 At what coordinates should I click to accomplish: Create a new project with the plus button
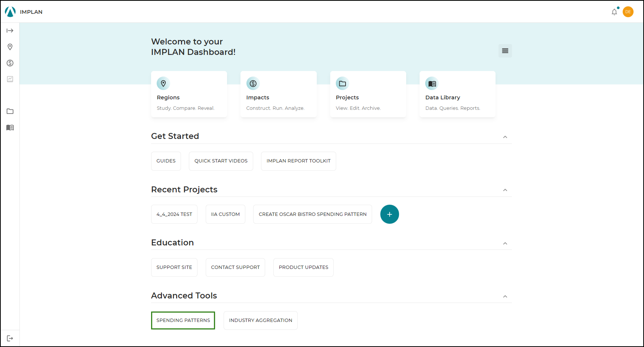[x=389, y=214]
